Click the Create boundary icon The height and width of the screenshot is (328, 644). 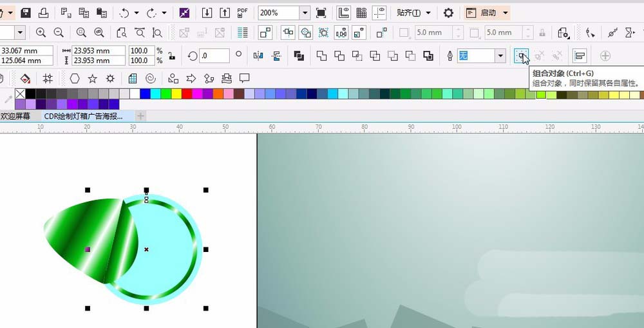[x=428, y=56]
